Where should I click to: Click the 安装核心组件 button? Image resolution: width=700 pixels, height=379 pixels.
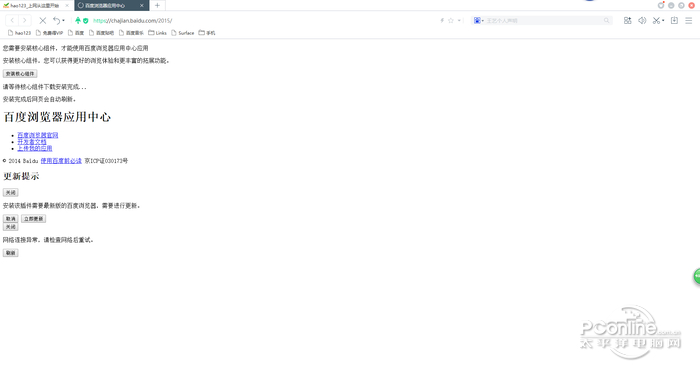click(x=20, y=74)
